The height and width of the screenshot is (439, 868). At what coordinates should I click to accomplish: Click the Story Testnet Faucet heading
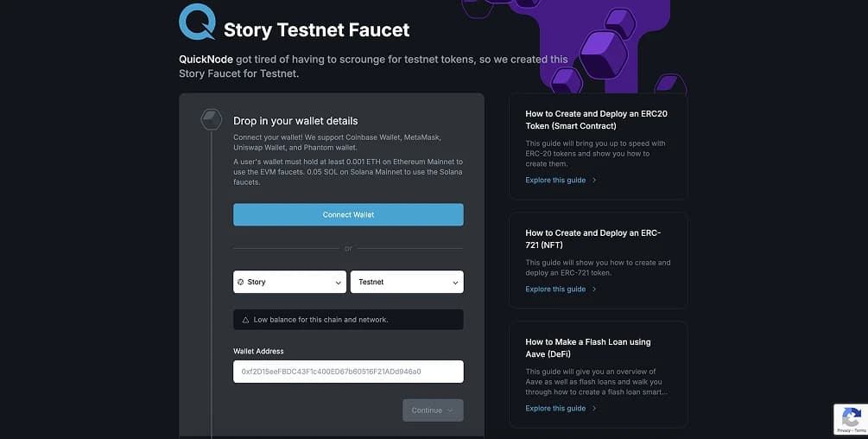point(316,30)
